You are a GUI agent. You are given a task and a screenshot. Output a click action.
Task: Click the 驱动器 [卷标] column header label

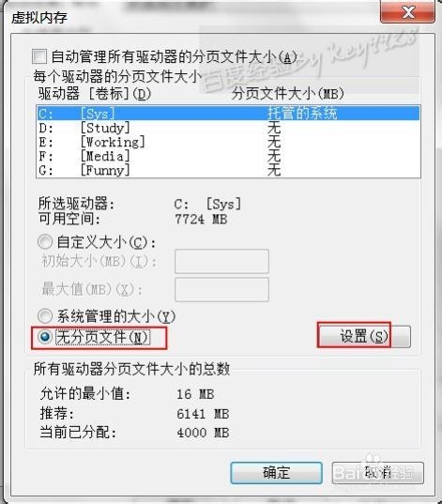(95, 94)
